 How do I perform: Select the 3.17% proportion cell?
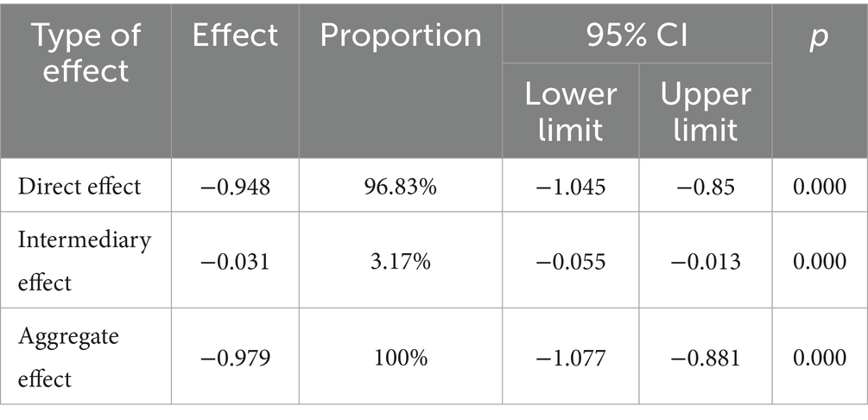pos(401,262)
